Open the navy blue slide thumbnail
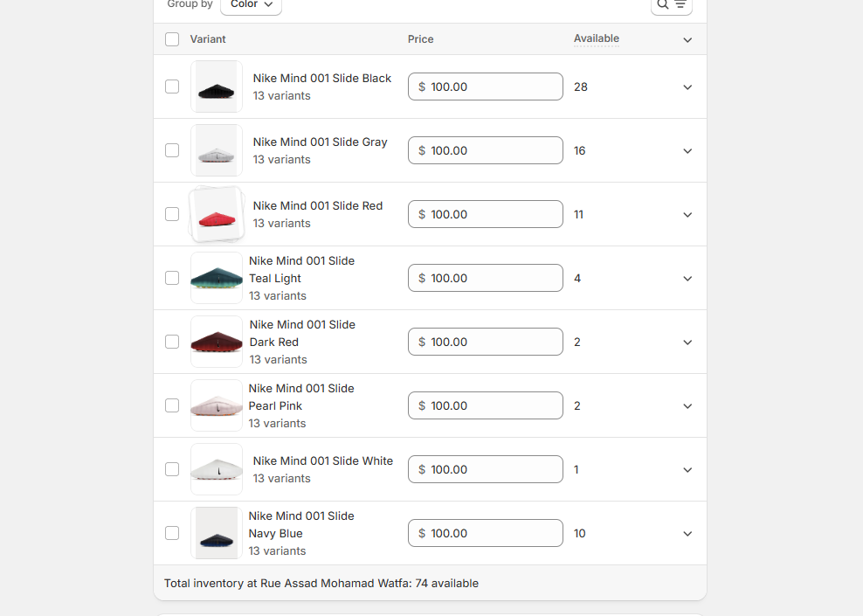This screenshot has width=863, height=616. point(217,533)
